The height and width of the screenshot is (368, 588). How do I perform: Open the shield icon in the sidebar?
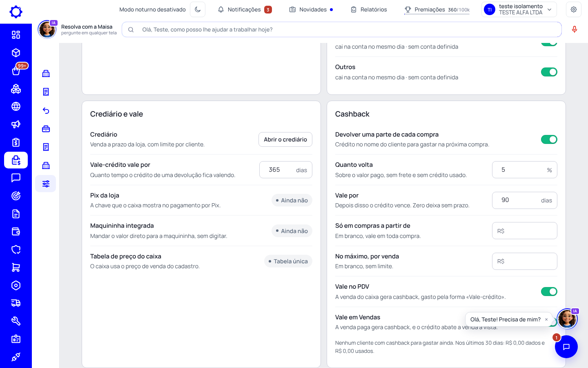click(16, 249)
